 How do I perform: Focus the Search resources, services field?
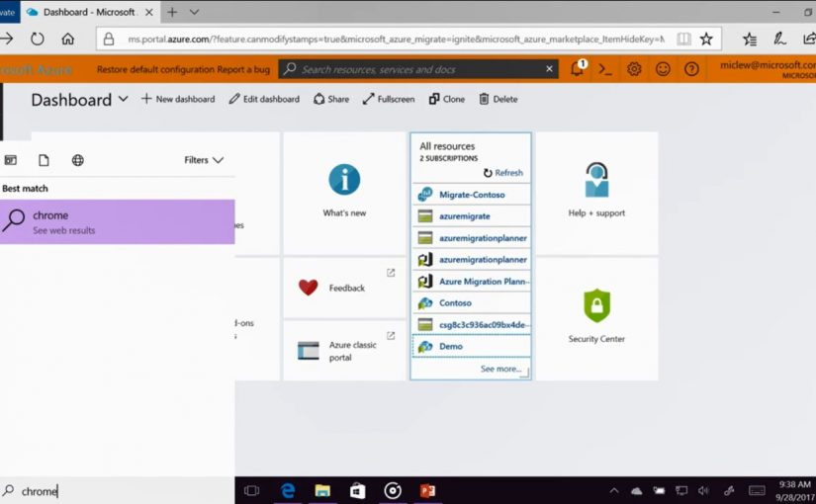point(418,68)
